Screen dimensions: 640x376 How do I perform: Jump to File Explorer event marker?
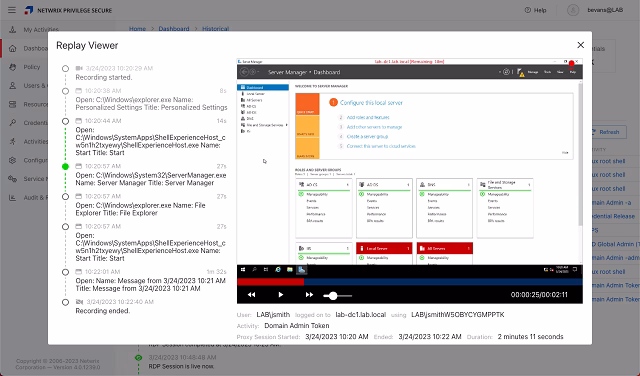[65, 197]
